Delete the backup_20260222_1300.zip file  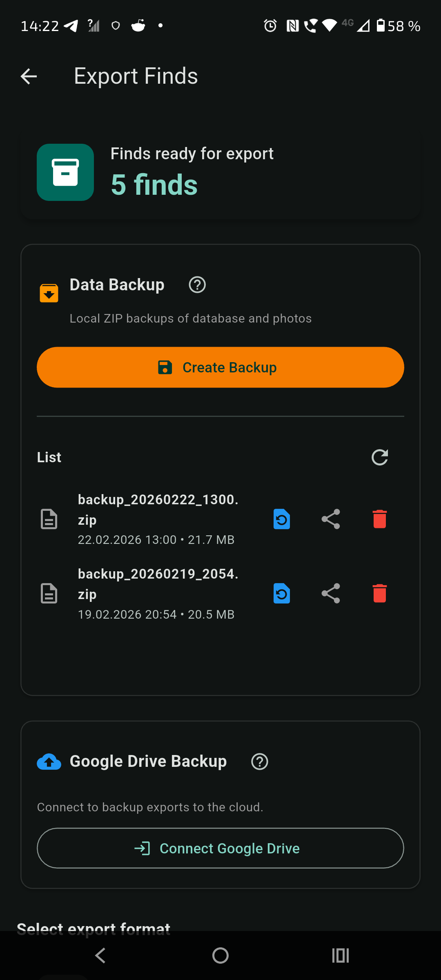click(x=379, y=519)
